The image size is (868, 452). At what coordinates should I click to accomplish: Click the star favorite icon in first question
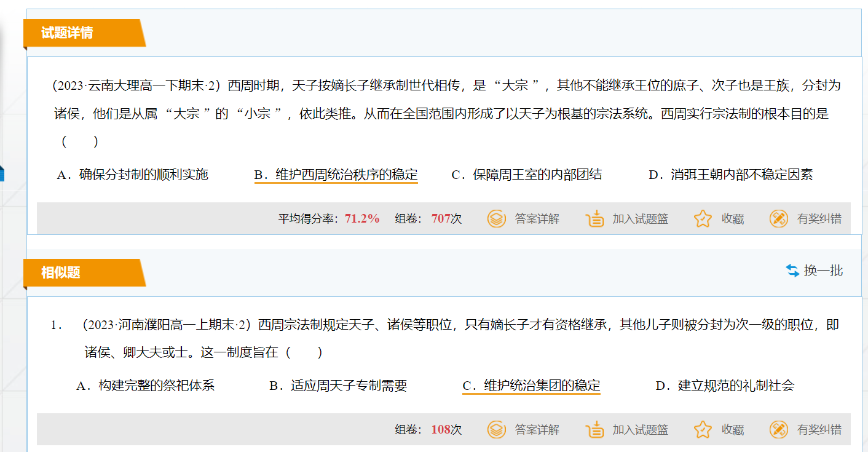click(703, 218)
